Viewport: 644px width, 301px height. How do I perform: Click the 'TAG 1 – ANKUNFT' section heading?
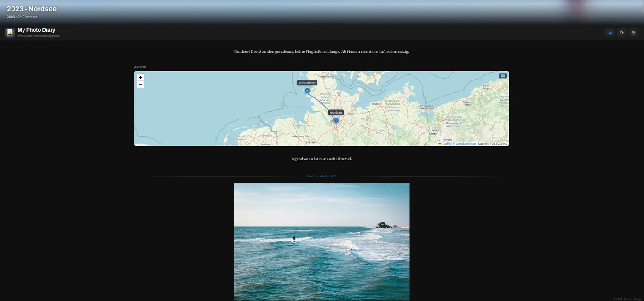tap(322, 176)
